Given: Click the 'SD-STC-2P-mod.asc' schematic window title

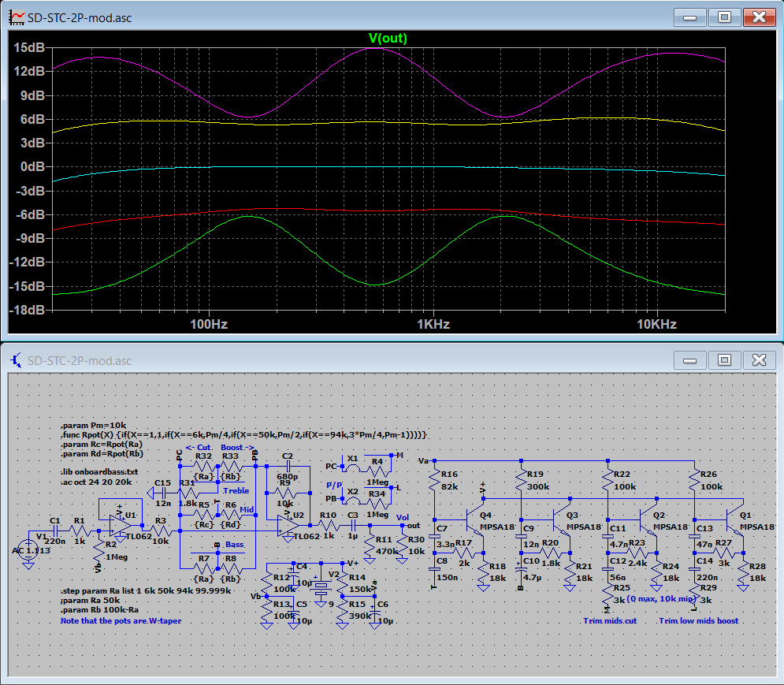Looking at the screenshot, I should 80,361.
